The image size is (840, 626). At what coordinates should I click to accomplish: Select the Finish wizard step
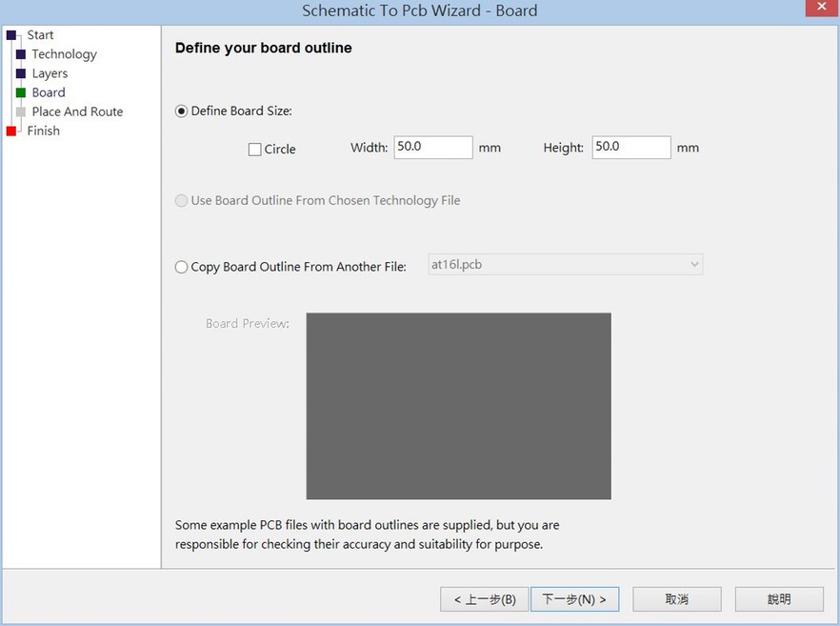(44, 131)
